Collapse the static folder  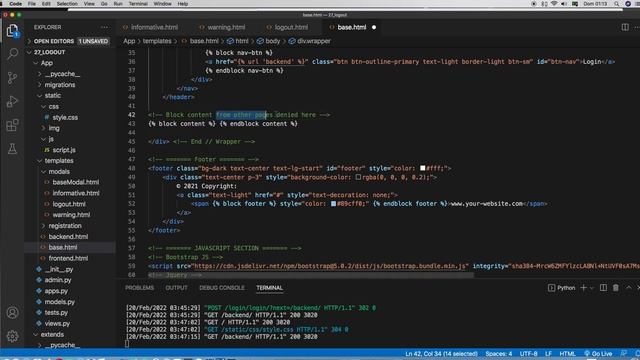point(53,96)
